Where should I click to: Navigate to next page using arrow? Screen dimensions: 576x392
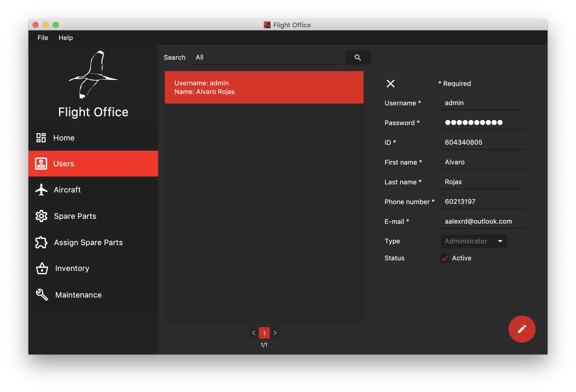[x=274, y=333]
